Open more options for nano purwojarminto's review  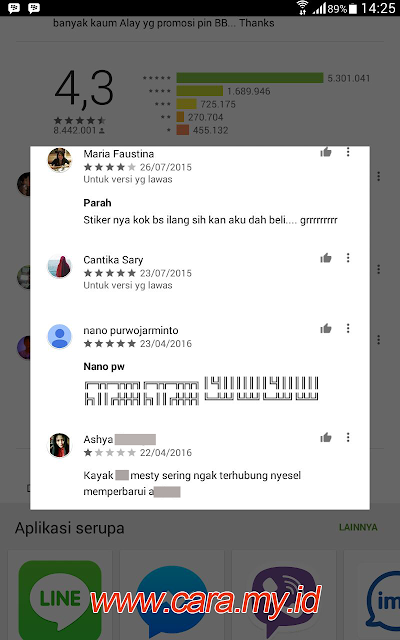tap(348, 329)
